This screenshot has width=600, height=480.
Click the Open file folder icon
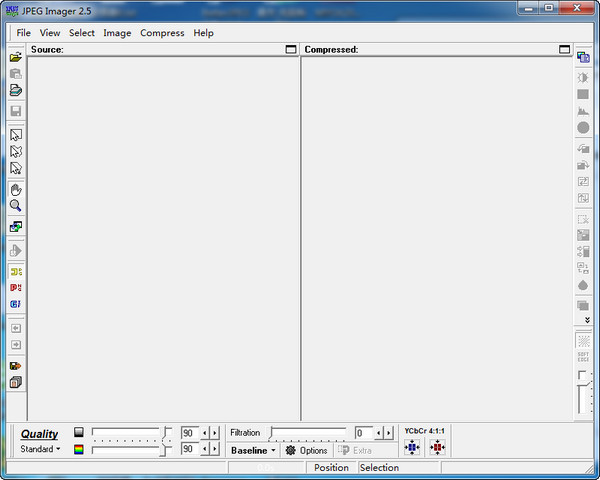(16, 57)
